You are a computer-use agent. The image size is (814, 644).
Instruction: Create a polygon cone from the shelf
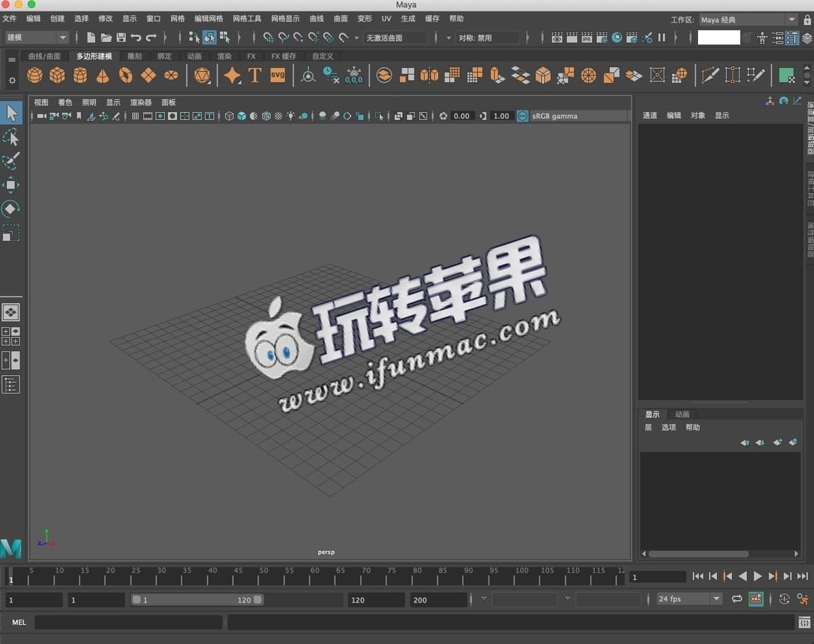[102, 75]
